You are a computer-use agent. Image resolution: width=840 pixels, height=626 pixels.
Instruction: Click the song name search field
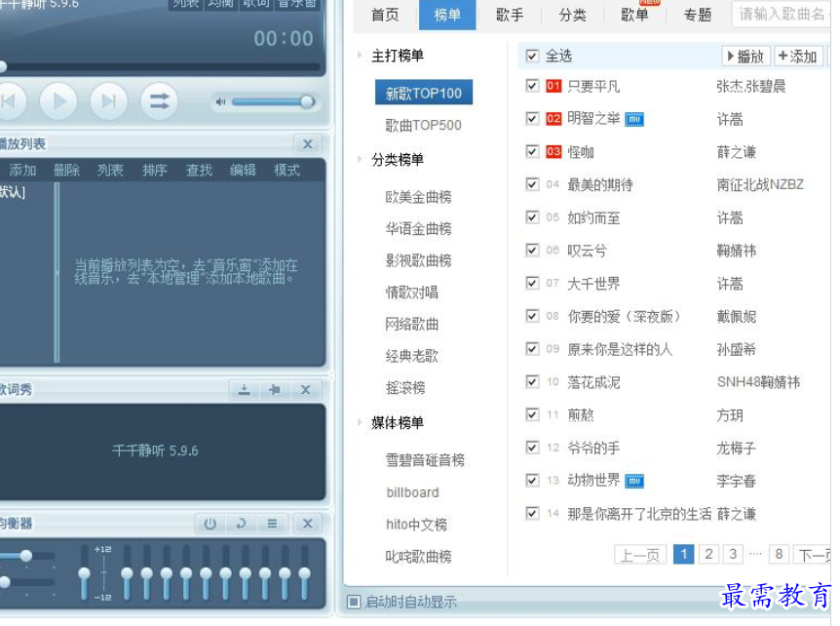click(782, 15)
